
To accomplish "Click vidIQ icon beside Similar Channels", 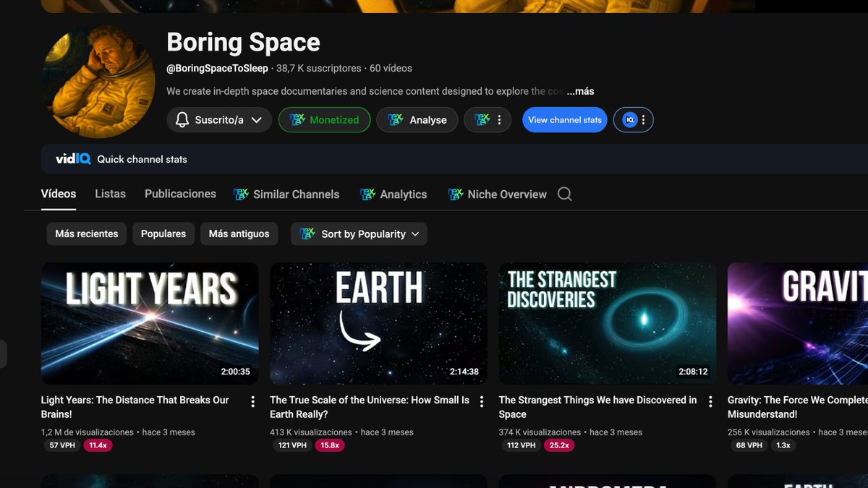I will pyautogui.click(x=241, y=194).
